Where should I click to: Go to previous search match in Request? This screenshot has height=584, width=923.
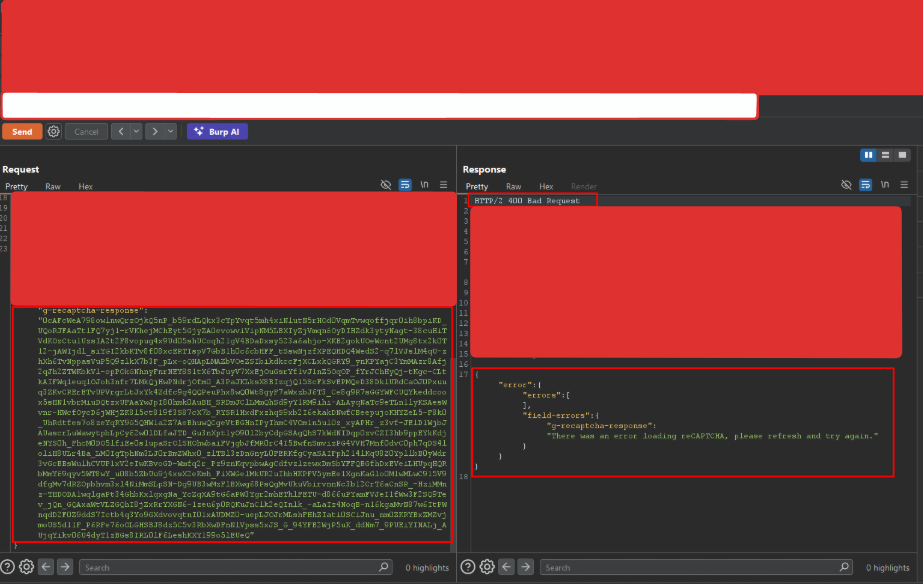[46, 567]
